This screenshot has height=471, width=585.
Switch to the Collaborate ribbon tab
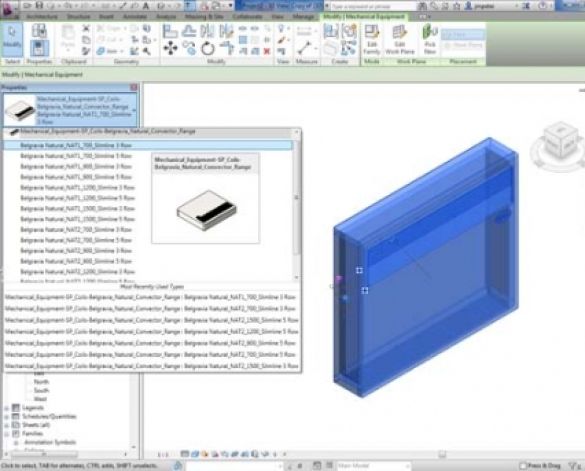247,17
